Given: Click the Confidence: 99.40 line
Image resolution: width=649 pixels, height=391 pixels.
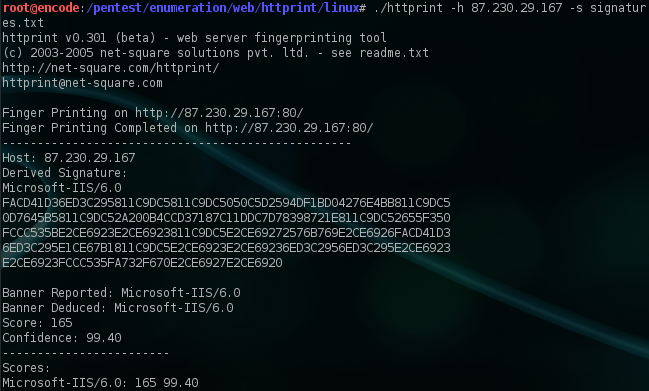Looking at the screenshot, I should coord(62,338).
